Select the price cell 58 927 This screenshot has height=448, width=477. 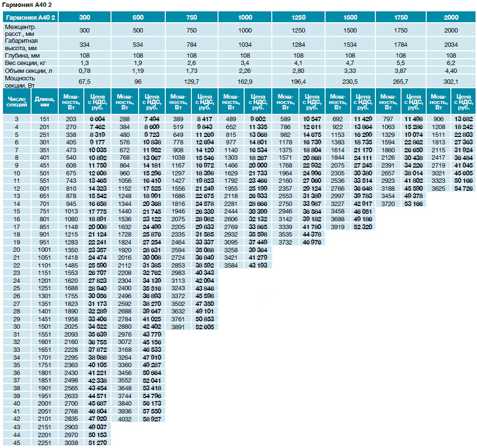pos(152,419)
